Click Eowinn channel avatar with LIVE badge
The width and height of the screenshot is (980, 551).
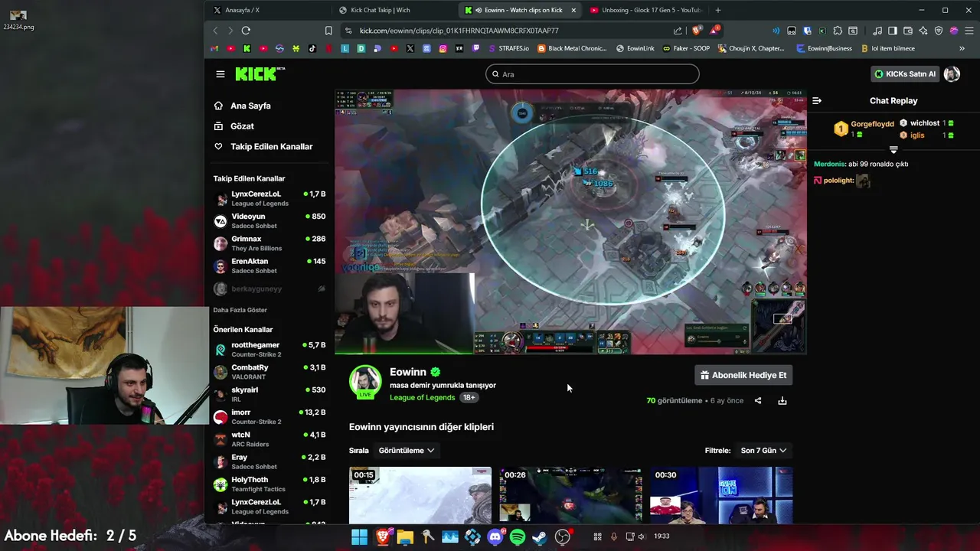(365, 382)
